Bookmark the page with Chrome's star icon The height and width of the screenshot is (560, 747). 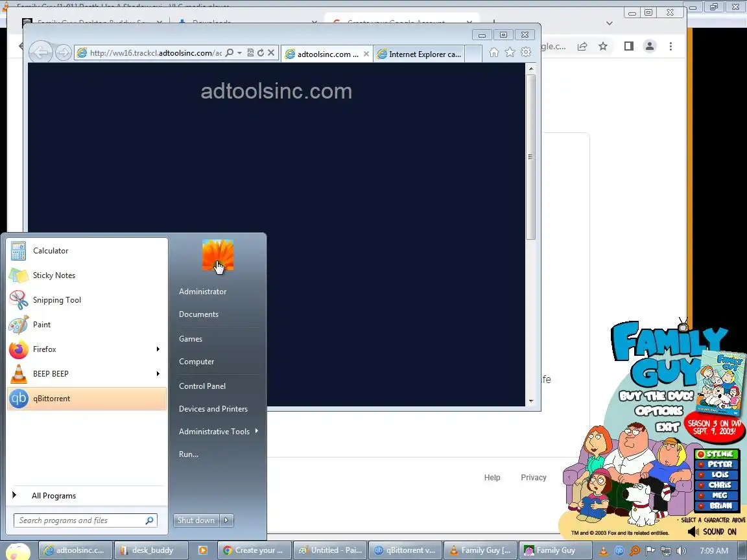tap(603, 46)
